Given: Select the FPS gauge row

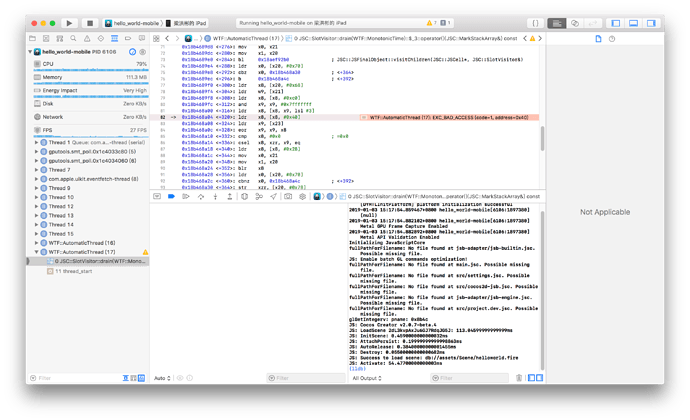Looking at the screenshot, I should point(90,130).
